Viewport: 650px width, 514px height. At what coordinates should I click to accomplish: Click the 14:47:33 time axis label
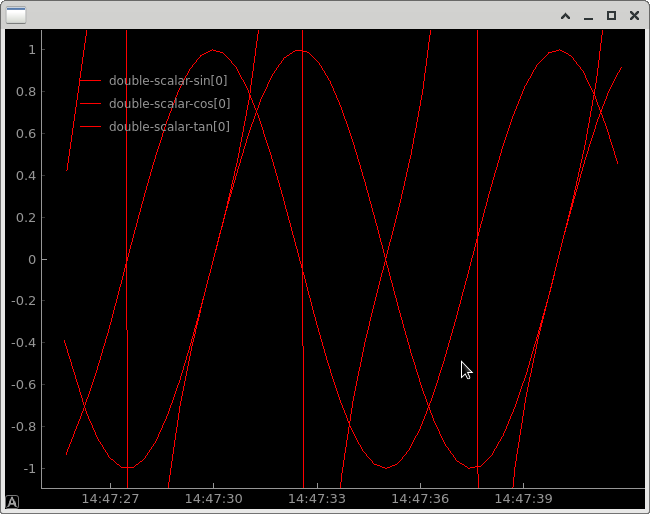point(317,498)
